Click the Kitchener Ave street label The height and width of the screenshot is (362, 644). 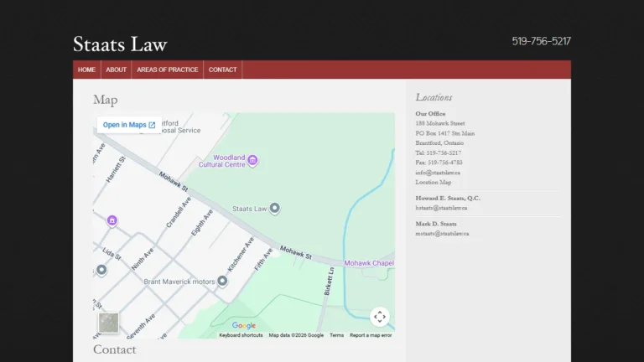(x=241, y=255)
